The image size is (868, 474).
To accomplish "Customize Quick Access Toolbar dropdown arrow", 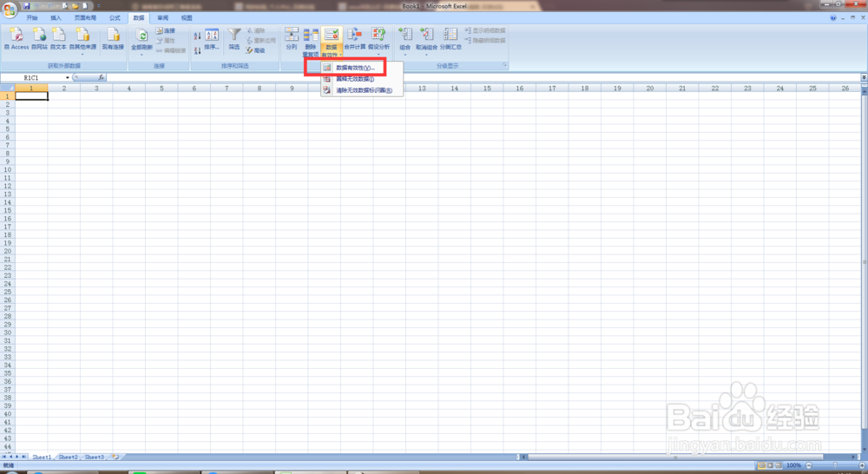I will pos(99,6).
